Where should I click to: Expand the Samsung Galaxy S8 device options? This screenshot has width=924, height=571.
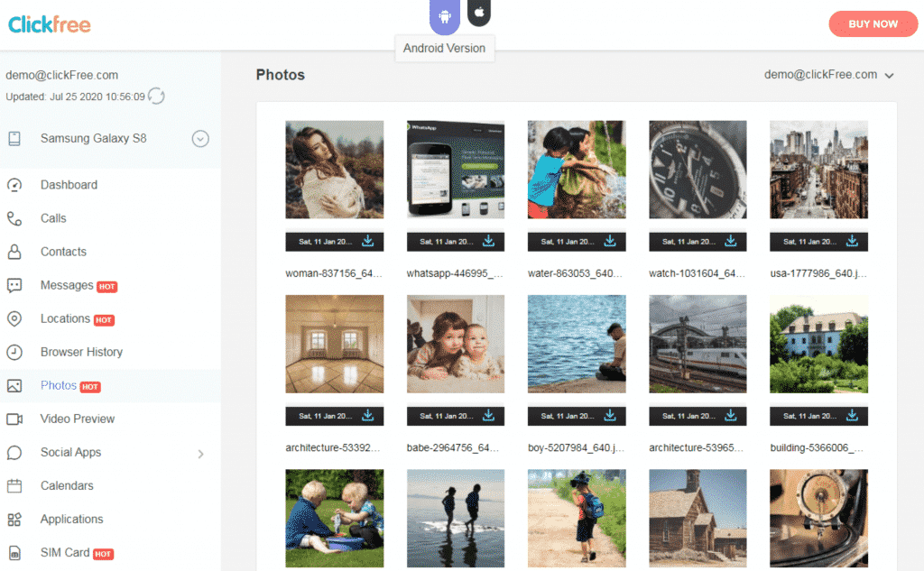click(200, 138)
